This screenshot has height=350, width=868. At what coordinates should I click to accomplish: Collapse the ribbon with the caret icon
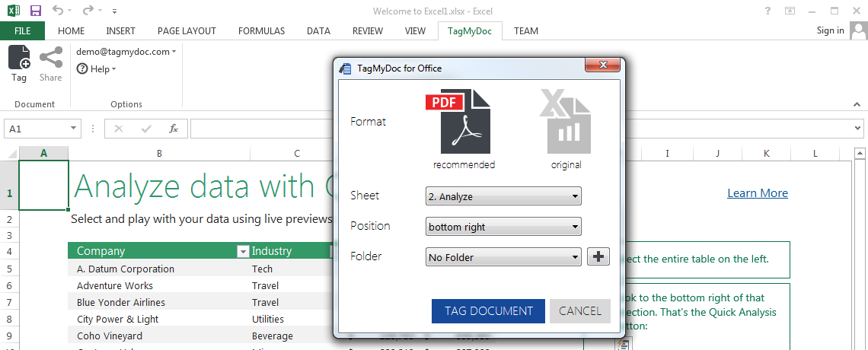click(x=857, y=104)
